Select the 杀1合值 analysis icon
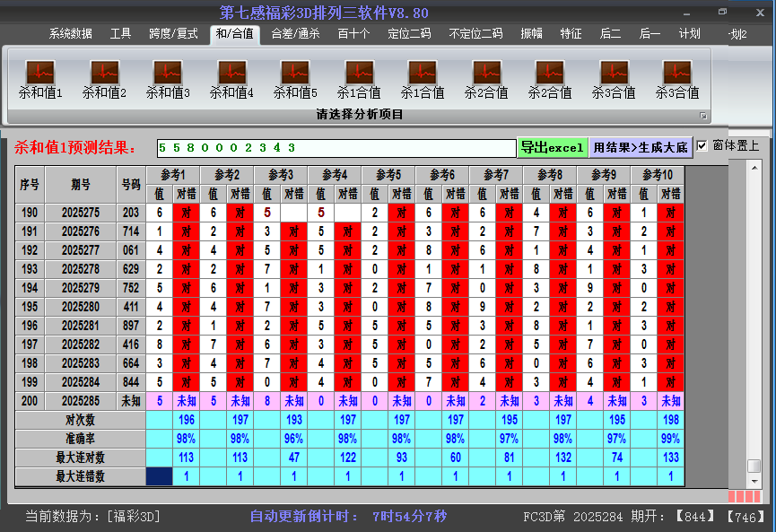This screenshot has height=532, width=776. 359,73
